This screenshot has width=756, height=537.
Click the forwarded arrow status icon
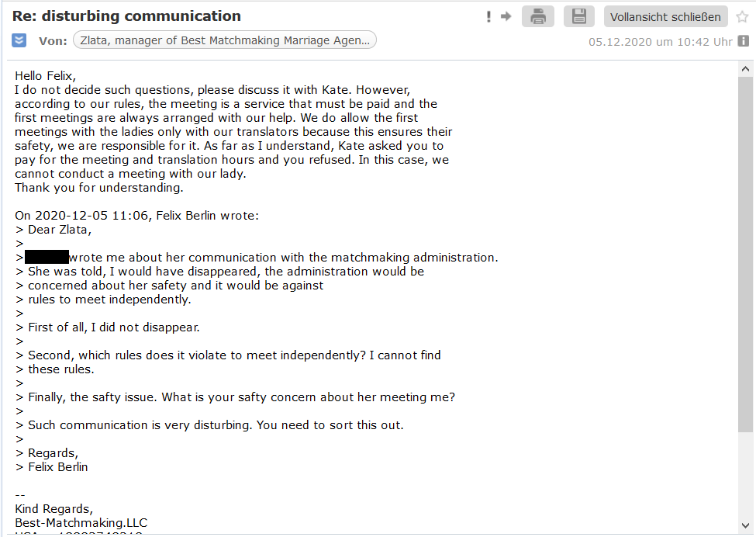[506, 16]
